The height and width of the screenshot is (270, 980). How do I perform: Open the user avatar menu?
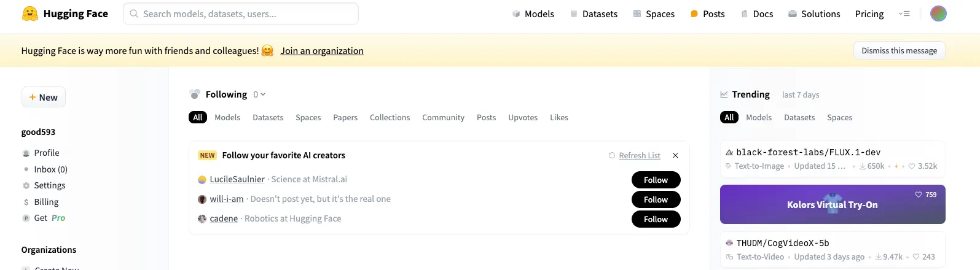938,13
